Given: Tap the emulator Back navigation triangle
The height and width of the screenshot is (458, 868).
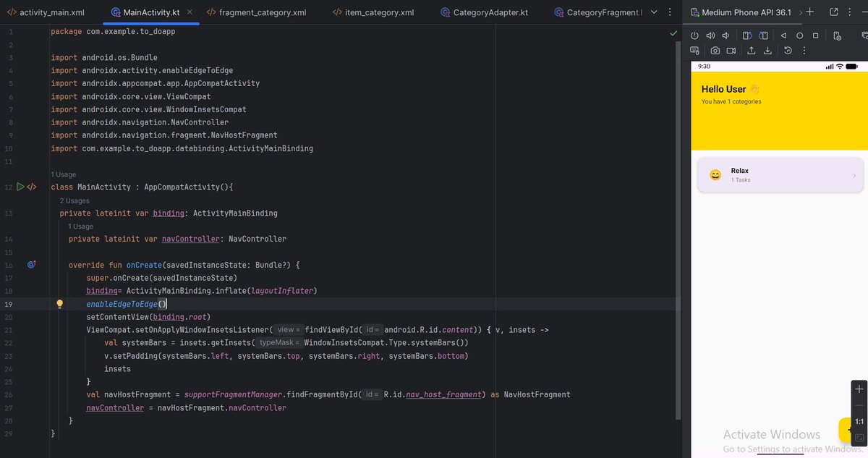Looking at the screenshot, I should (783, 35).
